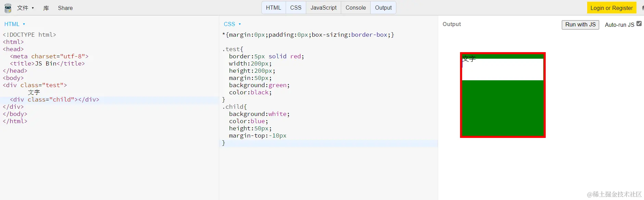Click the Share menu item
This screenshot has height=200, width=644.
tap(65, 8)
